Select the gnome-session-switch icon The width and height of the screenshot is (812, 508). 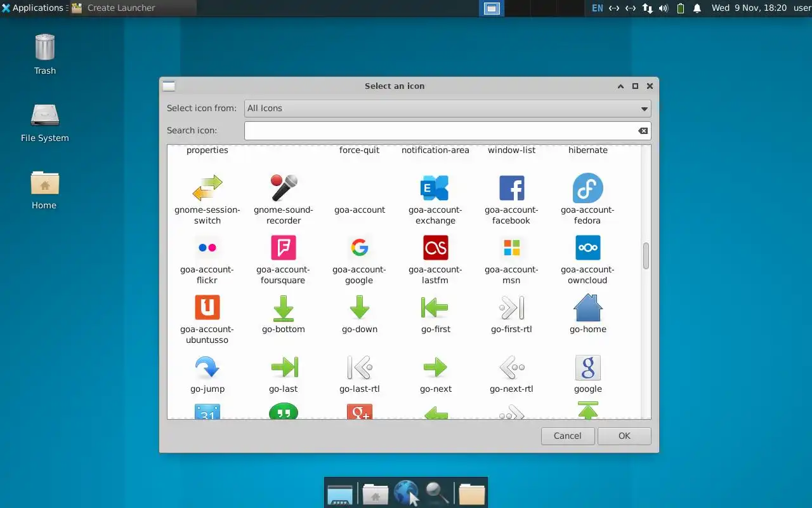[x=207, y=188]
